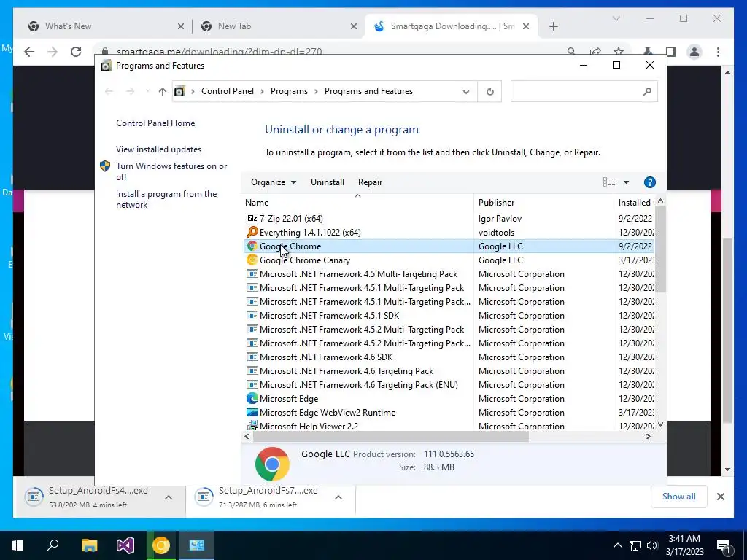Image resolution: width=747 pixels, height=560 pixels.
Task: Click the Help icon in Programs toolbar
Action: [x=649, y=182]
